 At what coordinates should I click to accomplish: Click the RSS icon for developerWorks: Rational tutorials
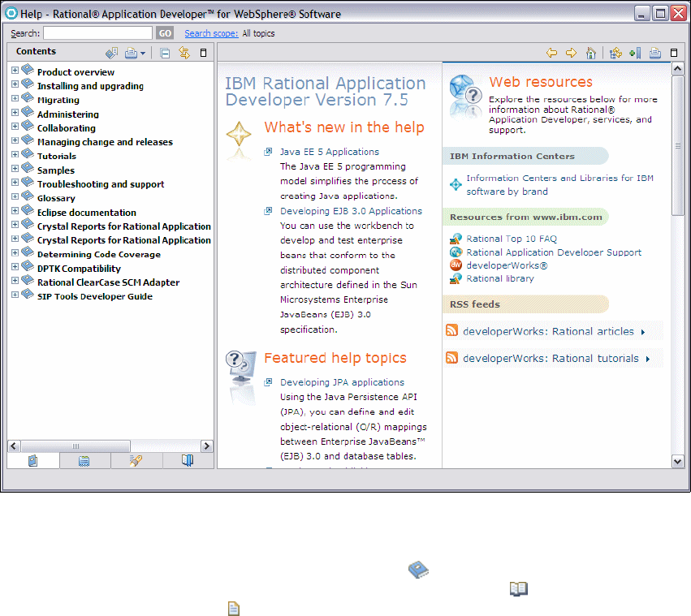tap(451, 357)
